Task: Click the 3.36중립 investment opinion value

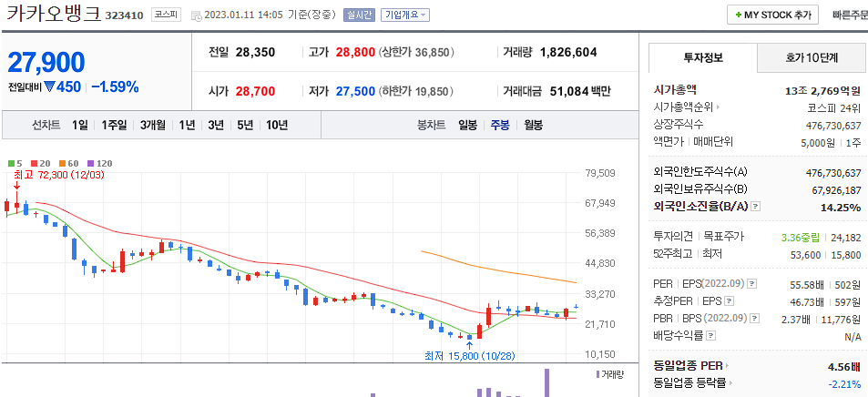Action: pos(801,238)
